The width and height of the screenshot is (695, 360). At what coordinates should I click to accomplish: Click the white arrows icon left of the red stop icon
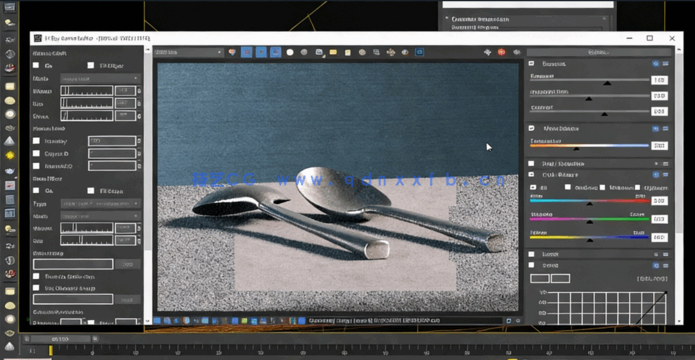tap(487, 52)
